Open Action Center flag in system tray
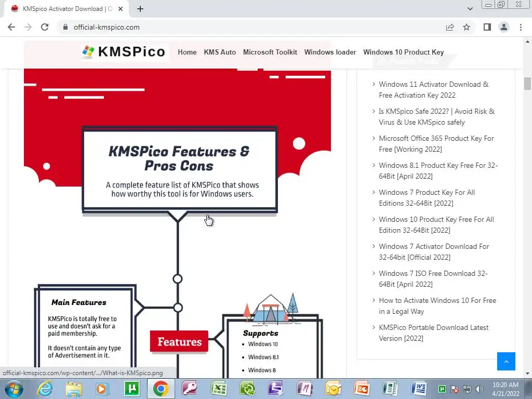Image resolution: width=532 pixels, height=399 pixels. 455,389
